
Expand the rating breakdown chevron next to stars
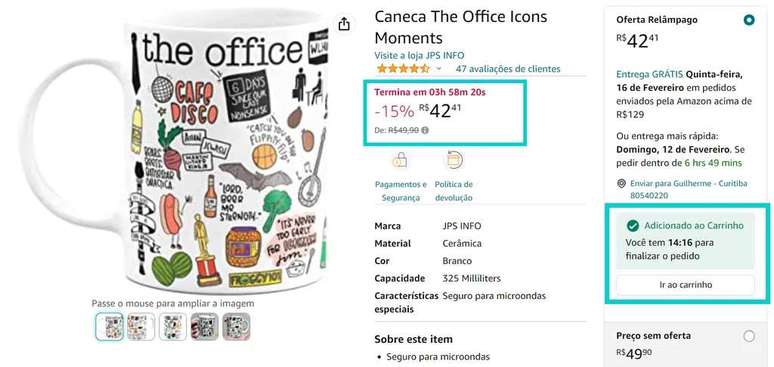pos(439,69)
